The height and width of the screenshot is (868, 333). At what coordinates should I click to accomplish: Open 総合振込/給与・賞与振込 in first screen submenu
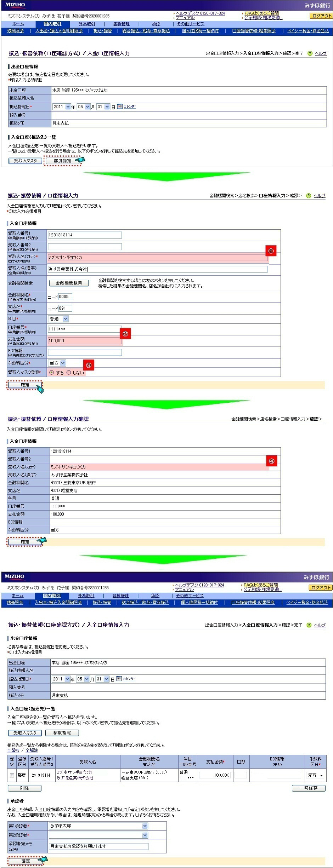point(146,31)
